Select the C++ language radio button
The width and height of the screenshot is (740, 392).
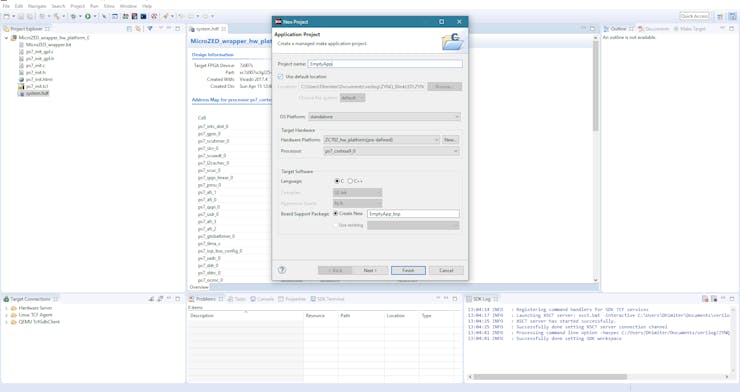350,181
